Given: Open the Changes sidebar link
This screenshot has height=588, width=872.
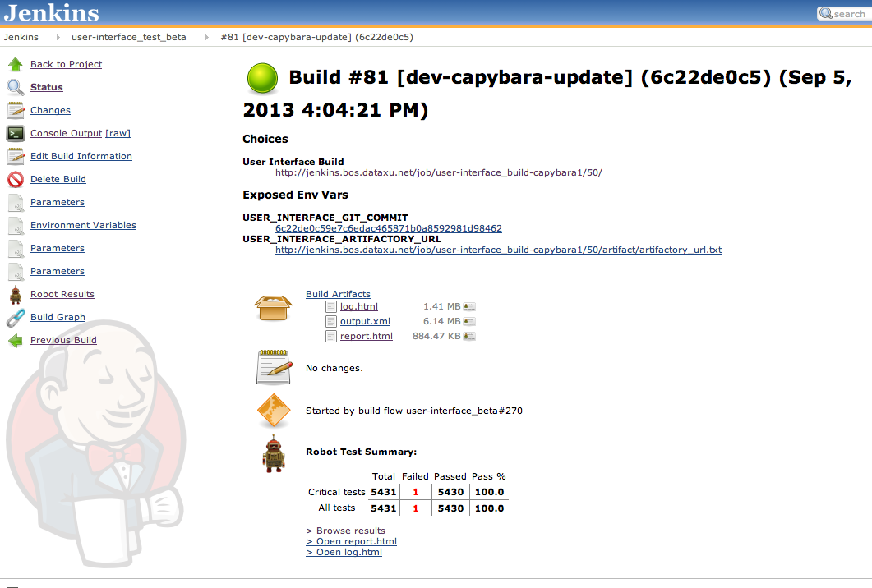Looking at the screenshot, I should tap(50, 110).
